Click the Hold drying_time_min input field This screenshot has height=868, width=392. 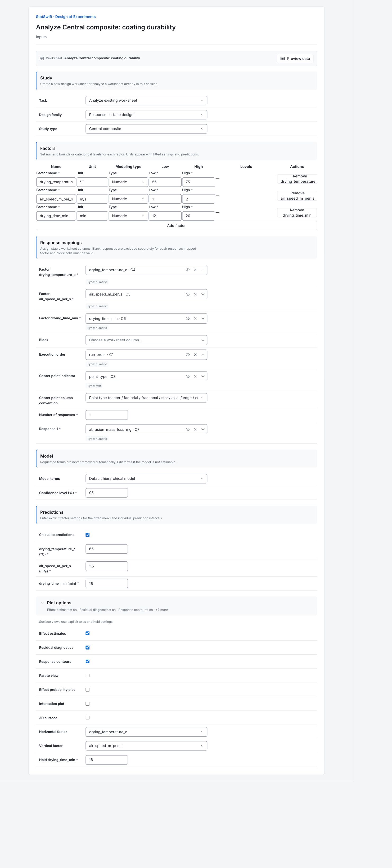tap(107, 760)
